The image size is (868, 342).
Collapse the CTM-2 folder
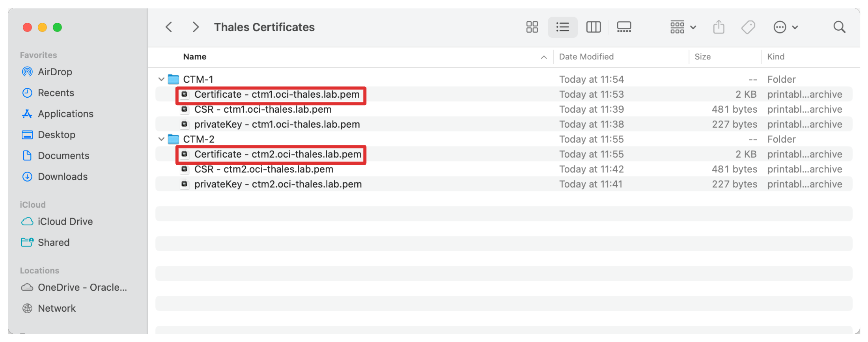coord(161,139)
